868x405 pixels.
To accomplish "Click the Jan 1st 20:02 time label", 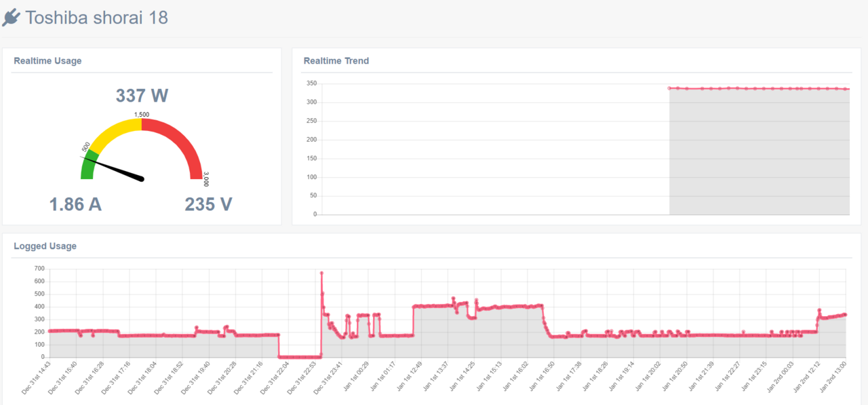I will pyautogui.click(x=649, y=377).
